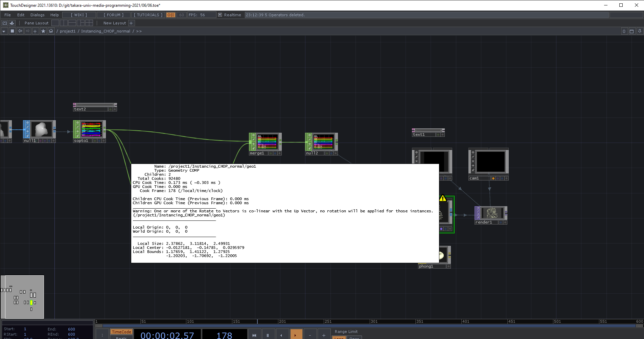Open the Dialogs menu
644x339 pixels.
point(37,15)
